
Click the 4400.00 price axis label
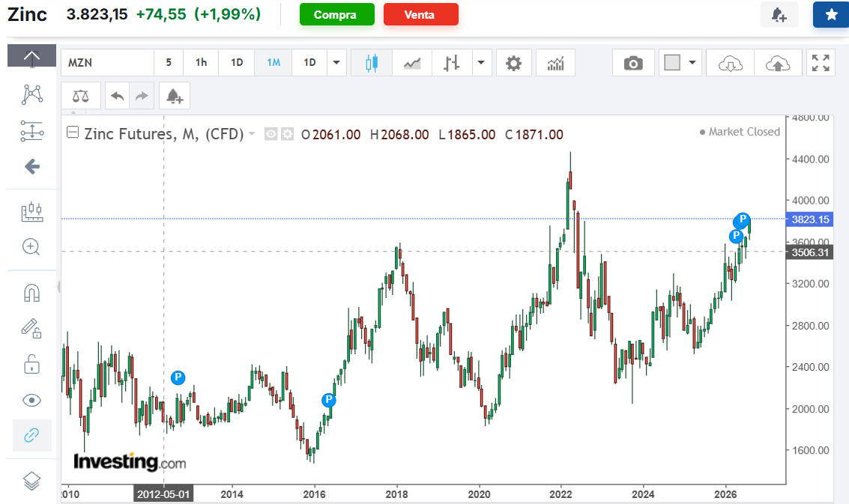coord(810,160)
